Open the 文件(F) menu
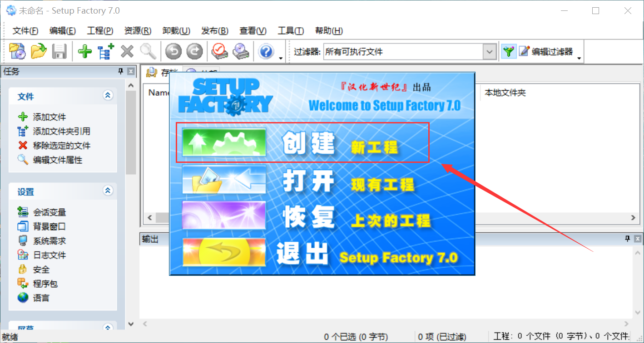The height and width of the screenshot is (343, 644). (25, 31)
